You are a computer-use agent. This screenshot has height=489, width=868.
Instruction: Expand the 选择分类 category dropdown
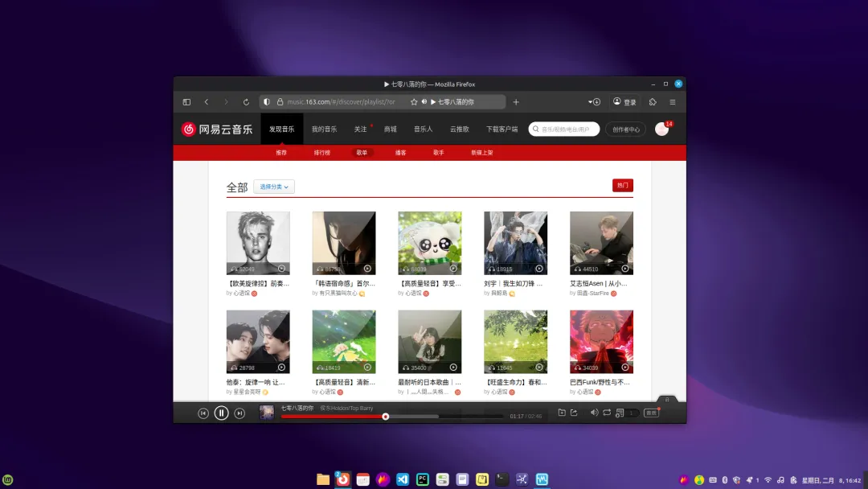[x=274, y=187]
